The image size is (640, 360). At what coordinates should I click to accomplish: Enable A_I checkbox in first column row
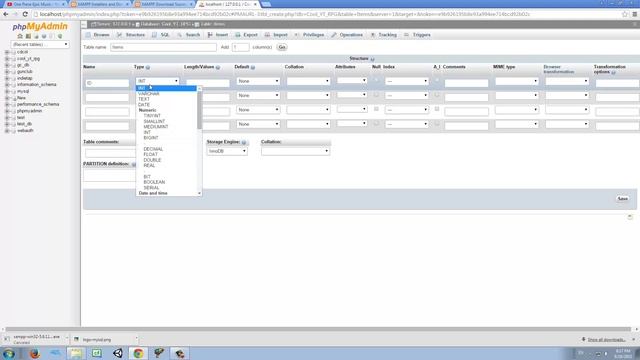pos(437,80)
